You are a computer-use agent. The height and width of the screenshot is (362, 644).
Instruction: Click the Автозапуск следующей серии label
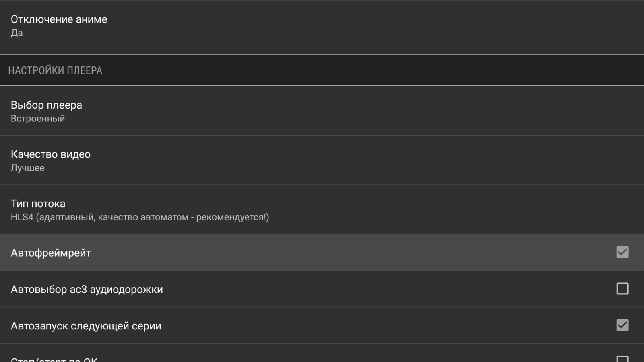point(86,326)
